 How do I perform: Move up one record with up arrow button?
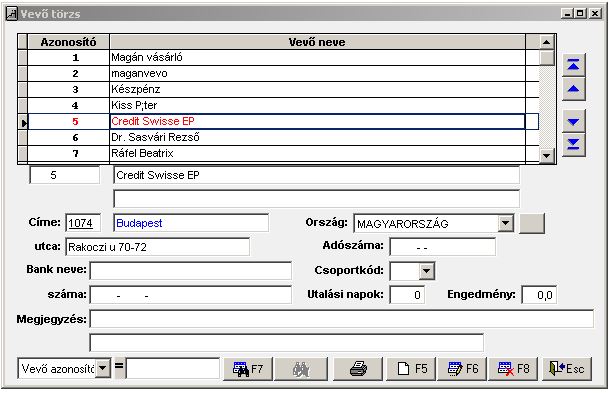tap(573, 89)
